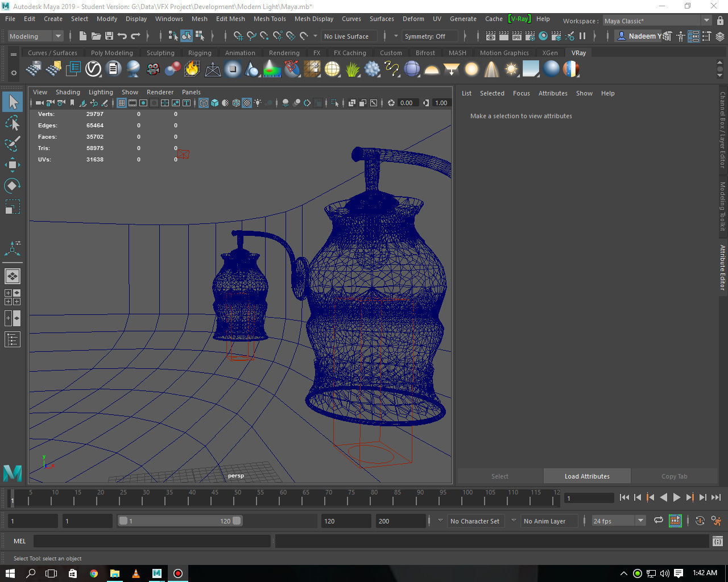Screen dimensions: 728x582
Task: Open the shelf settings gear icon
Action: click(x=14, y=73)
